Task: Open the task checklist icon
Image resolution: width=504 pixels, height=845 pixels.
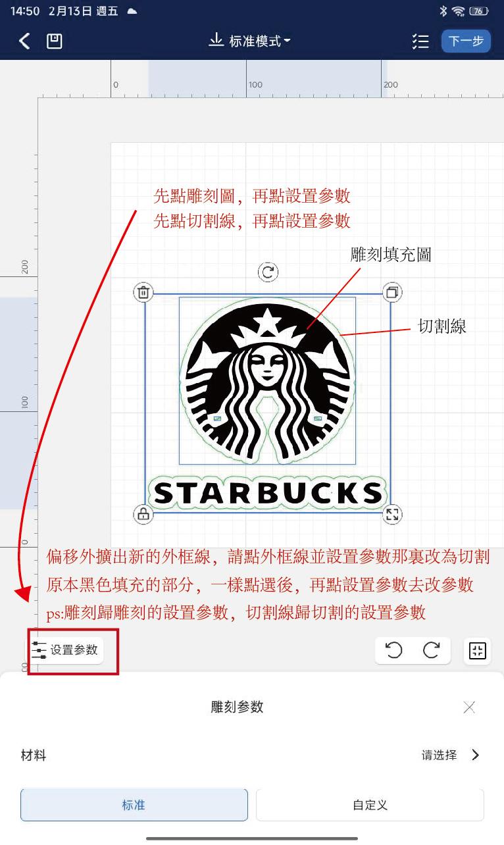Action: click(x=420, y=41)
